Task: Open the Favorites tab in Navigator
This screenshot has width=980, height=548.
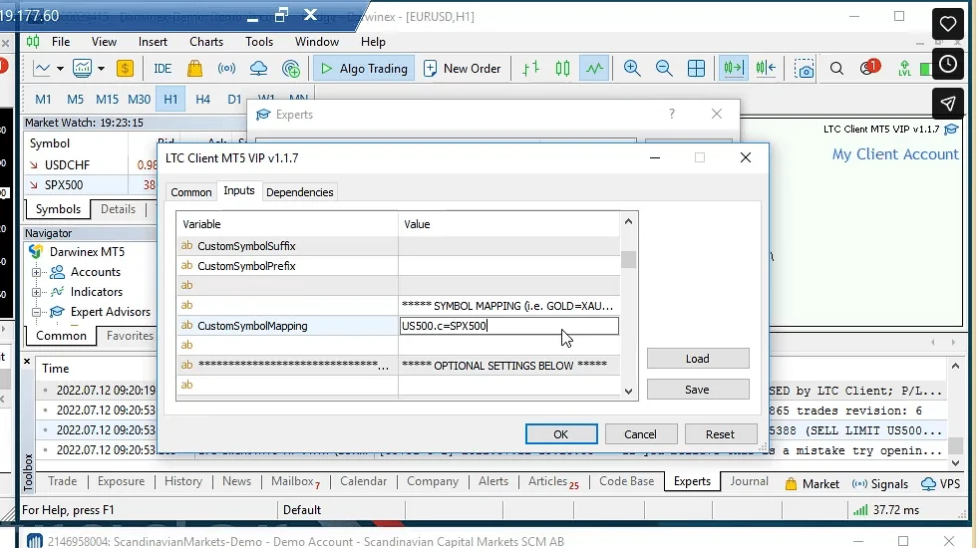Action: click(x=130, y=336)
